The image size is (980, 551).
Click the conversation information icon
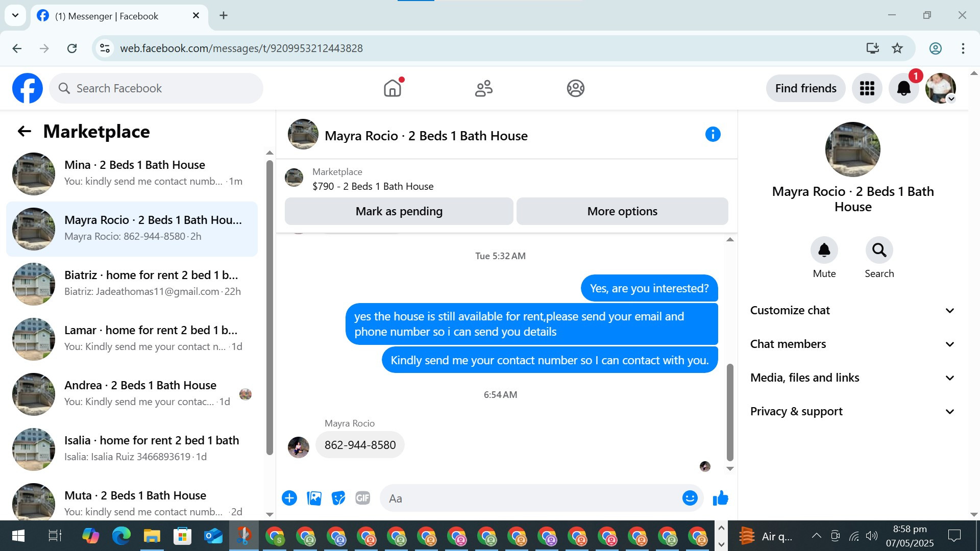click(713, 135)
